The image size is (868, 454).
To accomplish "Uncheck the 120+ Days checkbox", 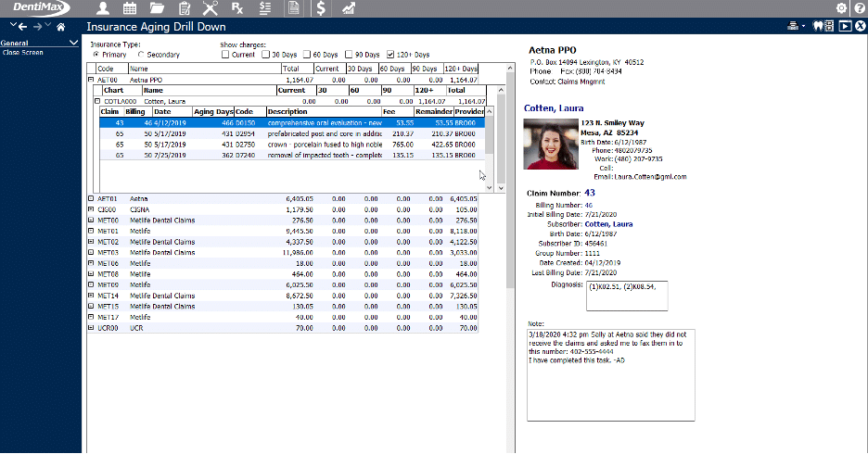I will (x=390, y=55).
